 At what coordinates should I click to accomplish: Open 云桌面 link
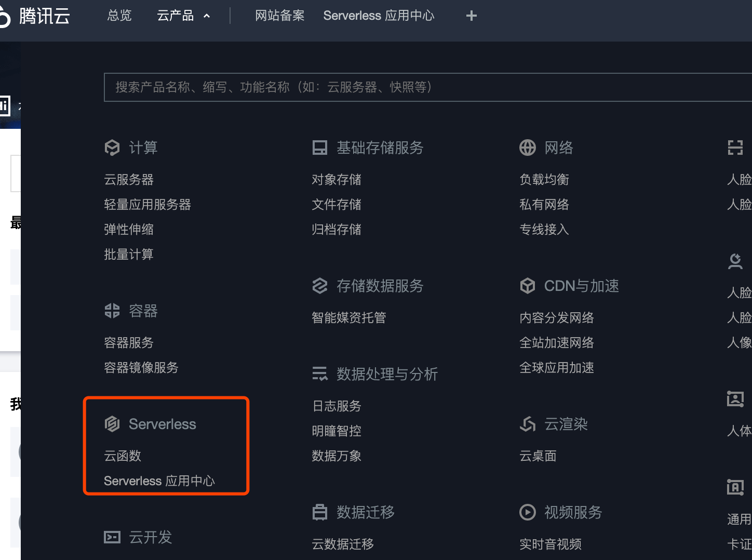coord(538,456)
